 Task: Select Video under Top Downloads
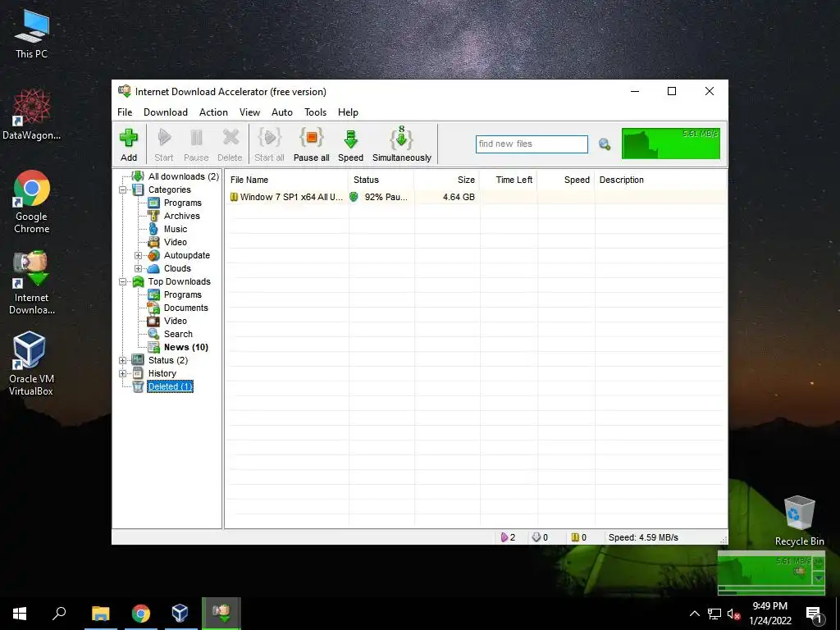176,321
